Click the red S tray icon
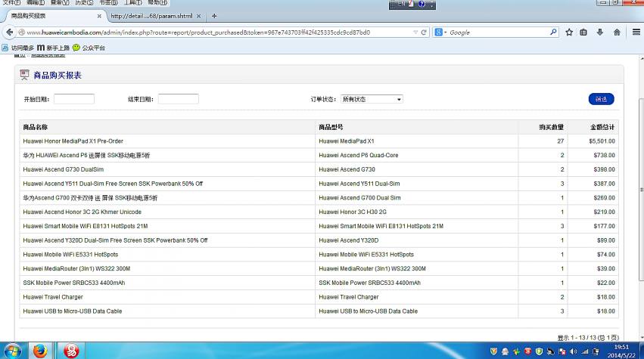The image size is (644, 359). (527, 351)
